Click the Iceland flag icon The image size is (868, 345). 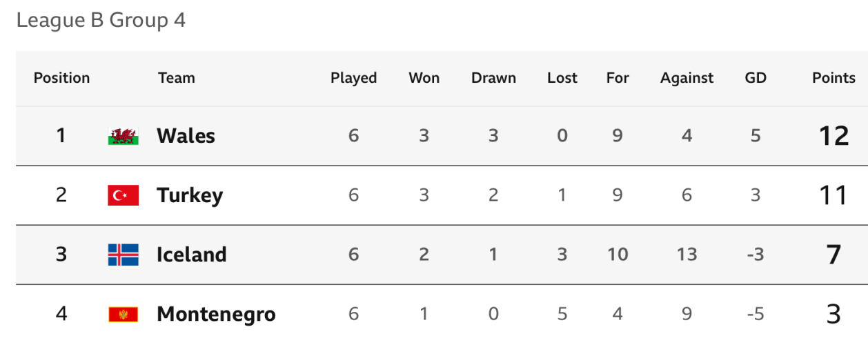coord(124,255)
